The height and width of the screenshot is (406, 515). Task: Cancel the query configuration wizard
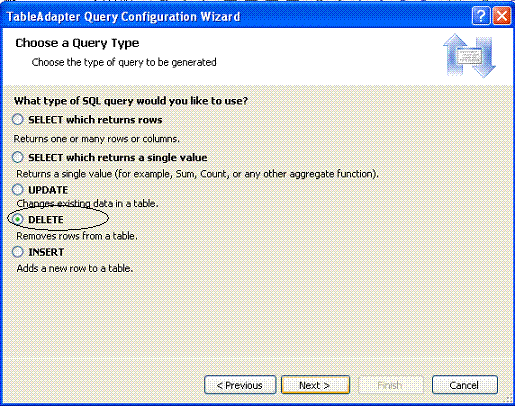[x=465, y=385]
